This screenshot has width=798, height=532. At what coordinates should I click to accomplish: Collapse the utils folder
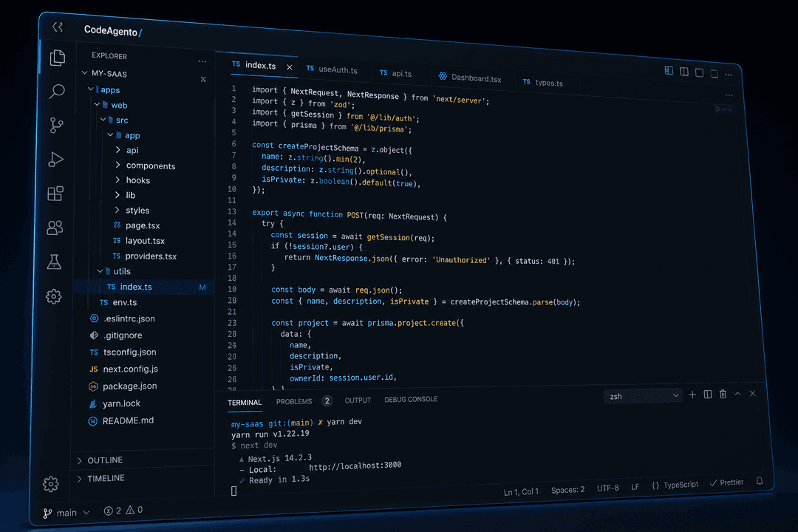[x=100, y=271]
